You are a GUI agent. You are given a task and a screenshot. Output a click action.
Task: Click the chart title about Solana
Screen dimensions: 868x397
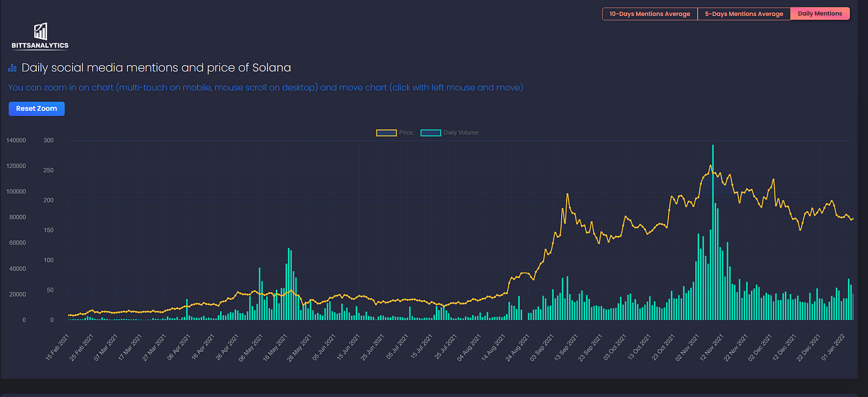[156, 68]
